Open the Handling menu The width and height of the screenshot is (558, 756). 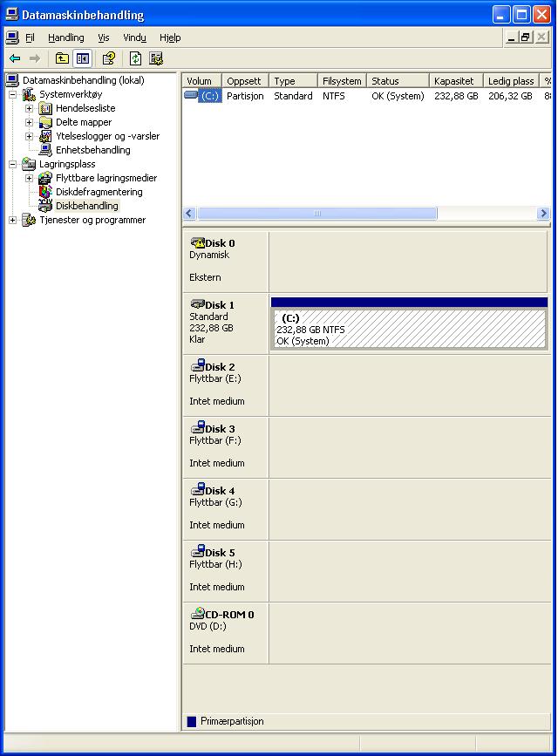[x=66, y=37]
